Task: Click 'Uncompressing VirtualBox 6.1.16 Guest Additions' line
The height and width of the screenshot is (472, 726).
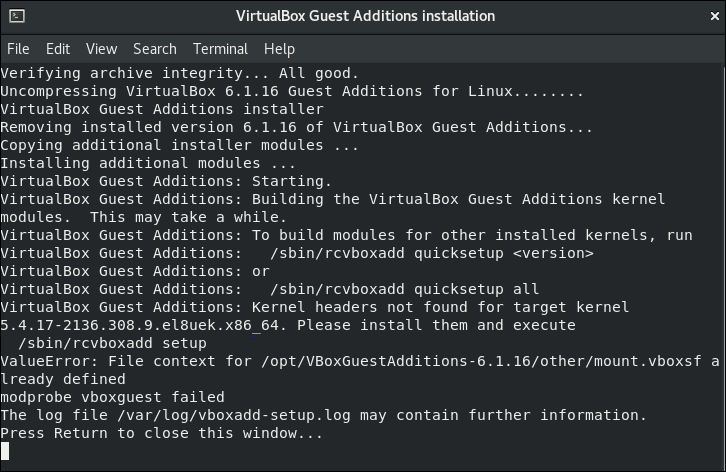Action: 292,91
